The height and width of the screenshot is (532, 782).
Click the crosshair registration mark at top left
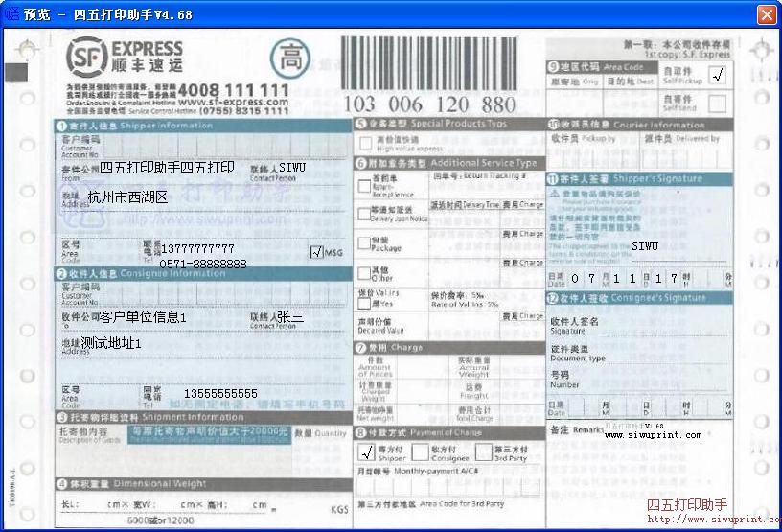[27, 49]
